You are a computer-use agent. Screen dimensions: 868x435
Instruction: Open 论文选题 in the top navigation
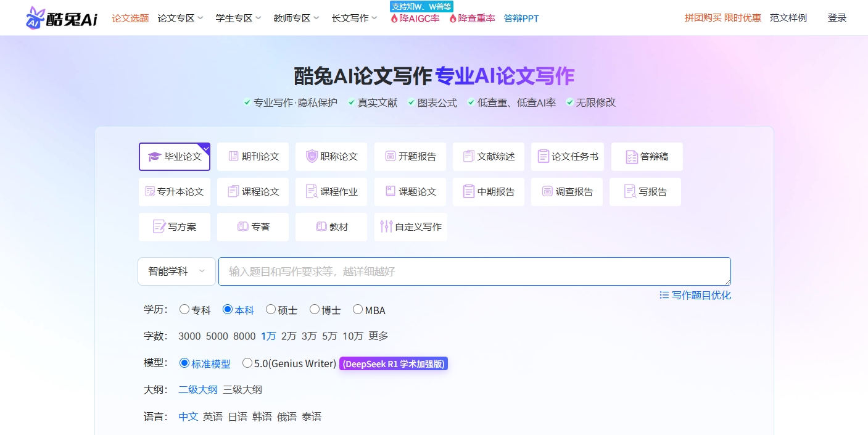click(130, 19)
